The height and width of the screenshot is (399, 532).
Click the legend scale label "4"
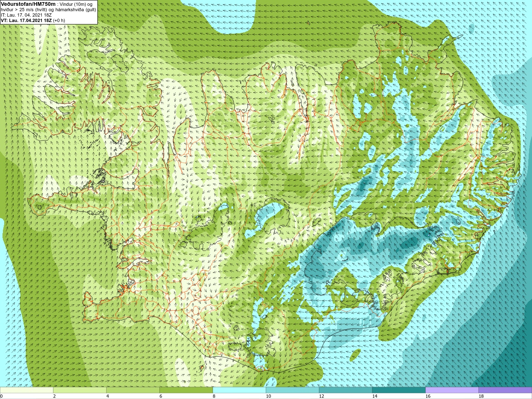click(108, 397)
